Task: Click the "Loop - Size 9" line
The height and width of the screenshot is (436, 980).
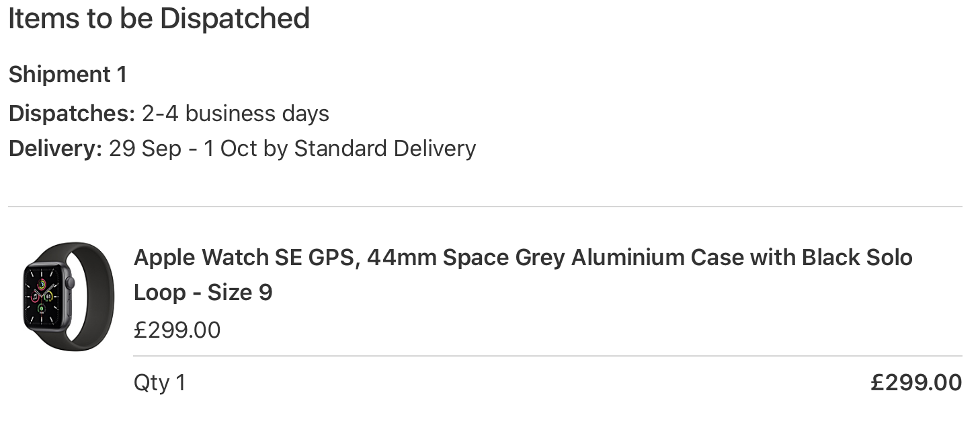Action: click(203, 292)
